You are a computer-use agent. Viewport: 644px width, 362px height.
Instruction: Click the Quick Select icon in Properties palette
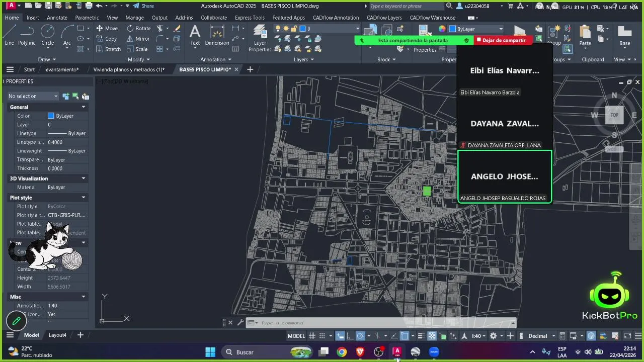pyautogui.click(x=85, y=96)
